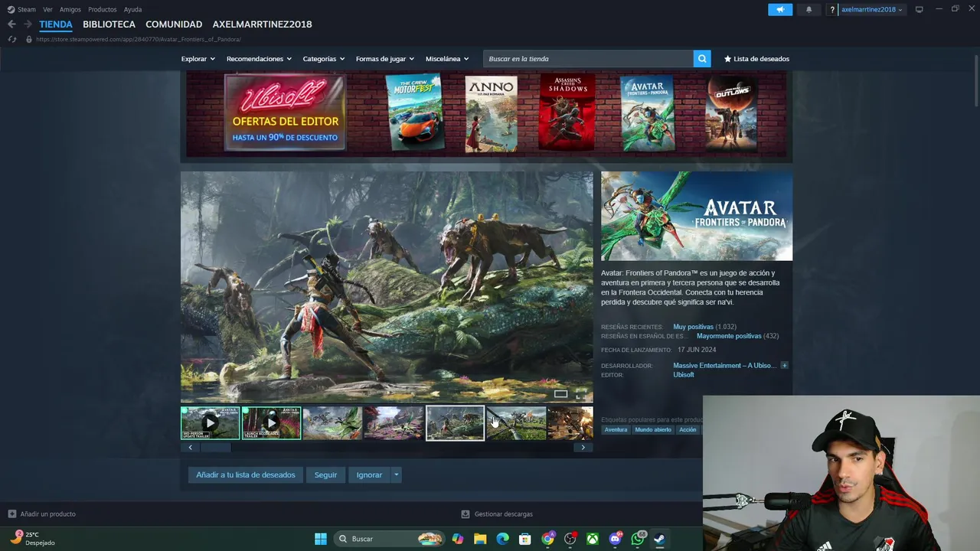
Task: Reload the page using the refresh icon
Action: point(11,39)
